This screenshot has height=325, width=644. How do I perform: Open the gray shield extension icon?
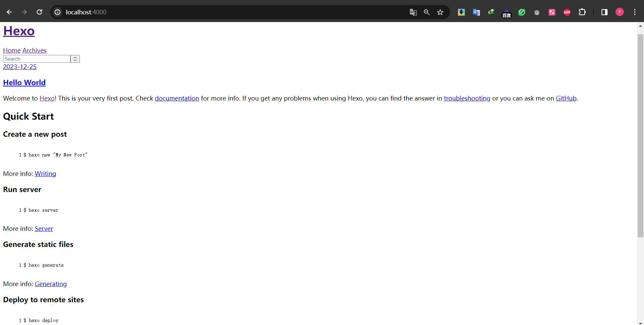(x=537, y=12)
